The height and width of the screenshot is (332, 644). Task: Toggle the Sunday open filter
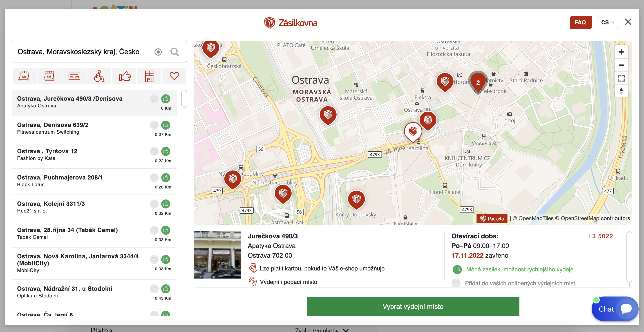49,76
